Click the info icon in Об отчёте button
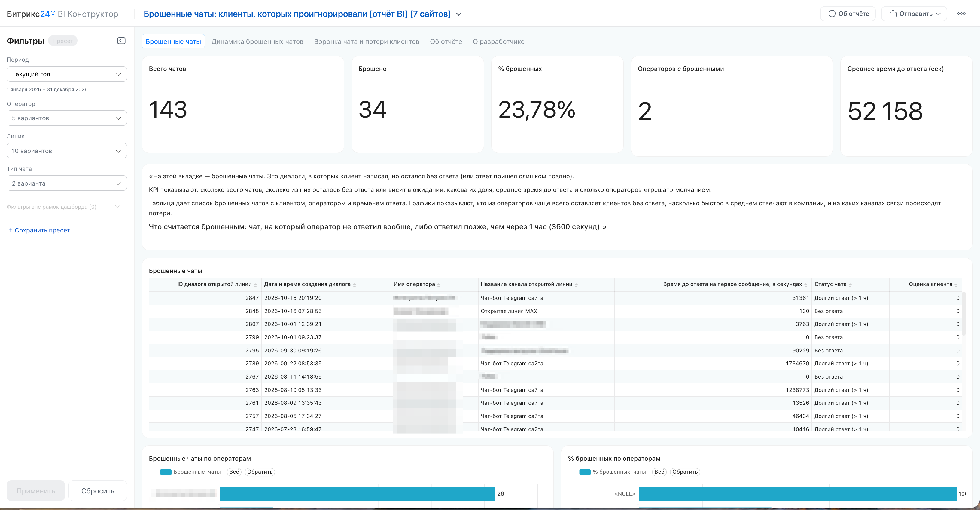This screenshot has height=510, width=980. (832, 14)
